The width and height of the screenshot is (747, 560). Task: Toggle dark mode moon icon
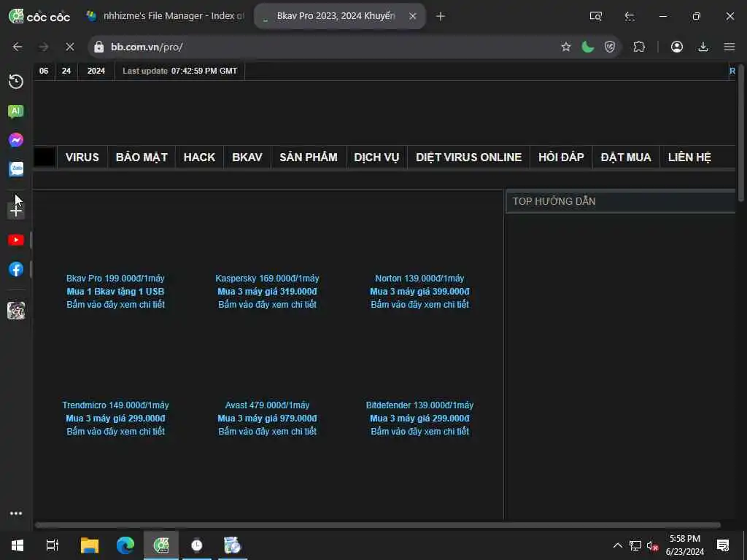(x=588, y=47)
